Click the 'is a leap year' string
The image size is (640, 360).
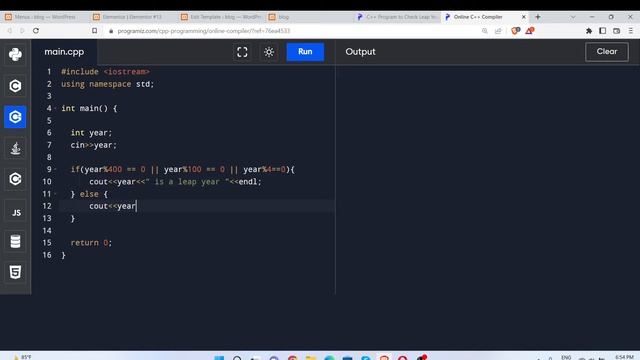click(x=187, y=181)
